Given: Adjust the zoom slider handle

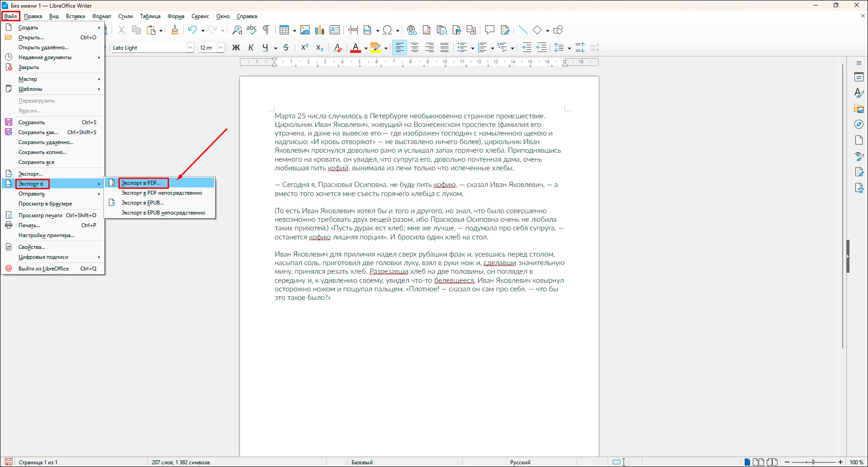Looking at the screenshot, I should pyautogui.click(x=813, y=462).
